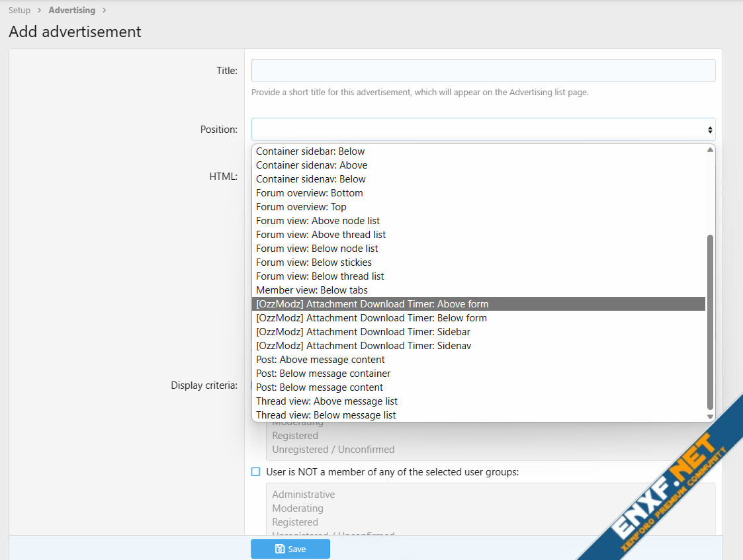Click the dropdown list scrollbar thumb
This screenshot has width=743, height=560.
point(710,322)
